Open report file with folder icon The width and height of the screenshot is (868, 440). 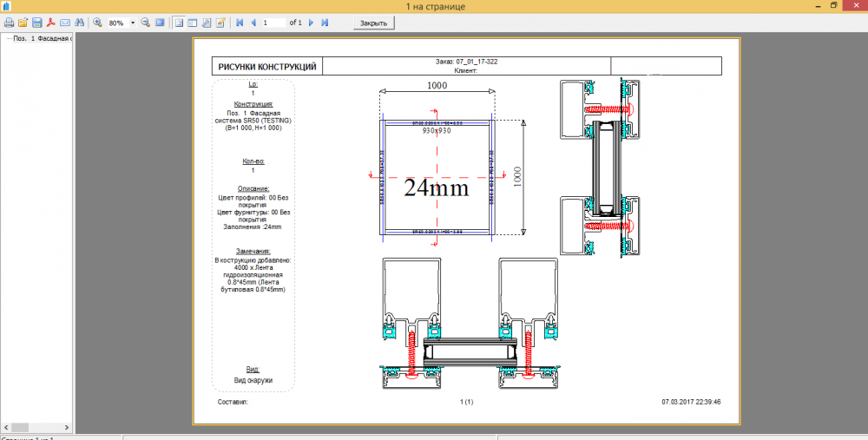coord(23,23)
